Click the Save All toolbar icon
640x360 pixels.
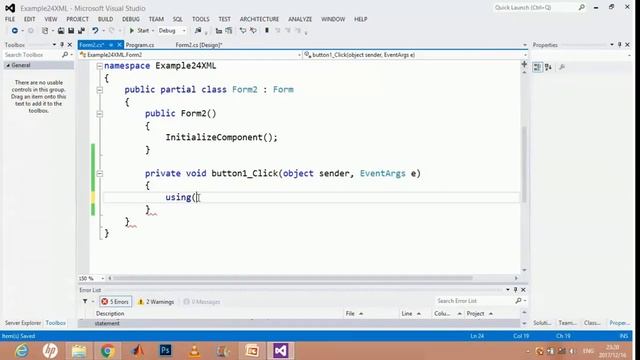point(81,31)
